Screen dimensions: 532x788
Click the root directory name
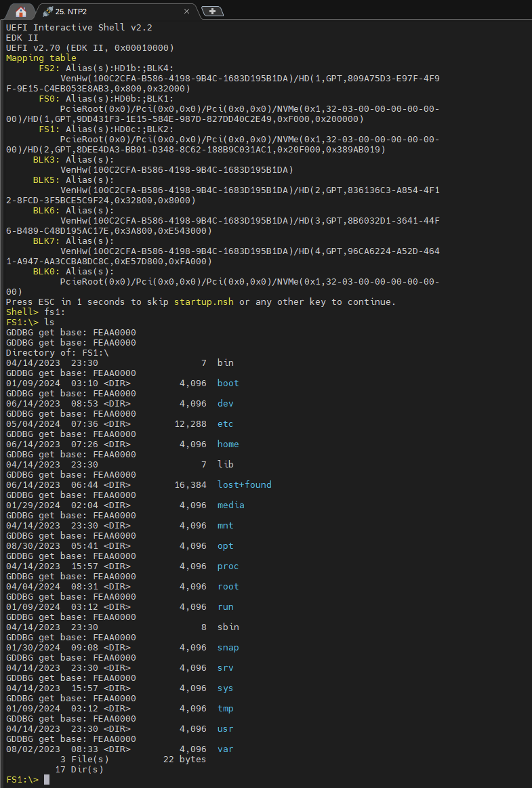pos(228,586)
